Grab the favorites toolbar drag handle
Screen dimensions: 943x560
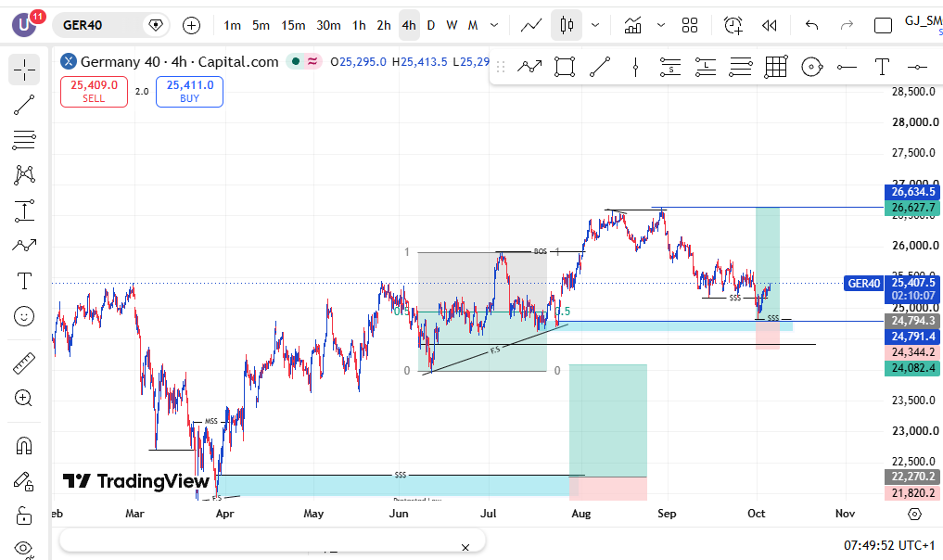click(x=501, y=67)
